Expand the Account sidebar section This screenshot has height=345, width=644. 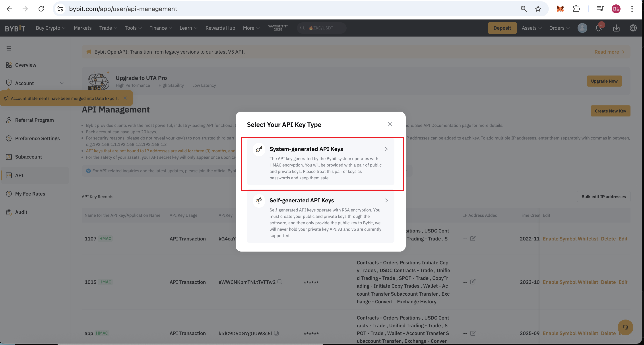click(x=62, y=83)
